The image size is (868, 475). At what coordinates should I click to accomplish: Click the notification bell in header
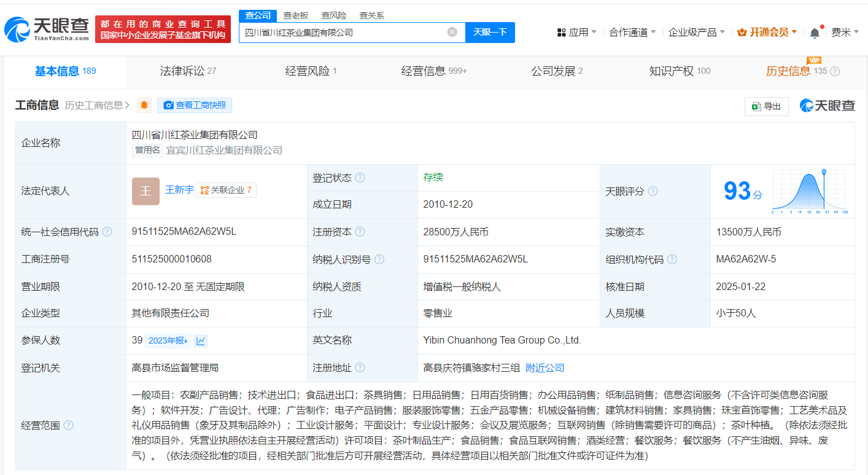815,33
